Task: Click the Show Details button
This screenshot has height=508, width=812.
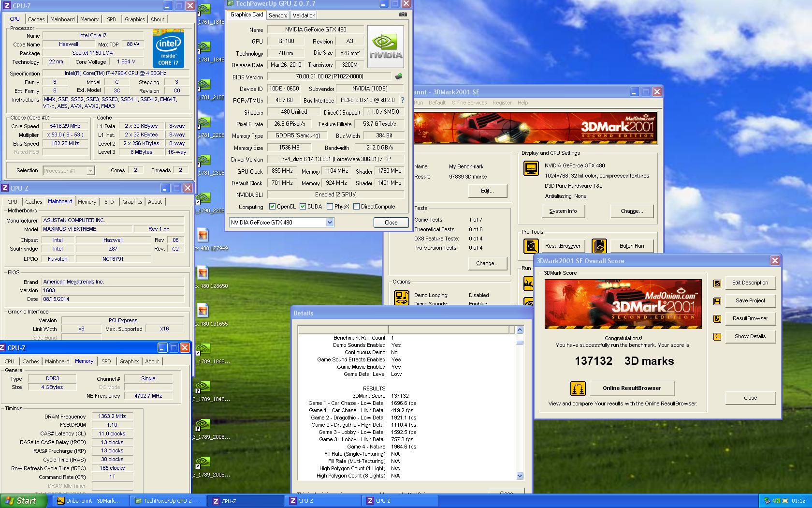Action: (750, 336)
